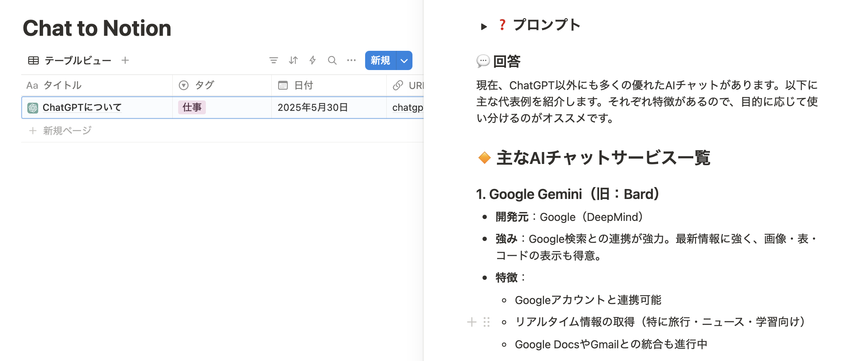The width and height of the screenshot is (868, 361).
Task: Click the 回答 heading
Action: [507, 61]
